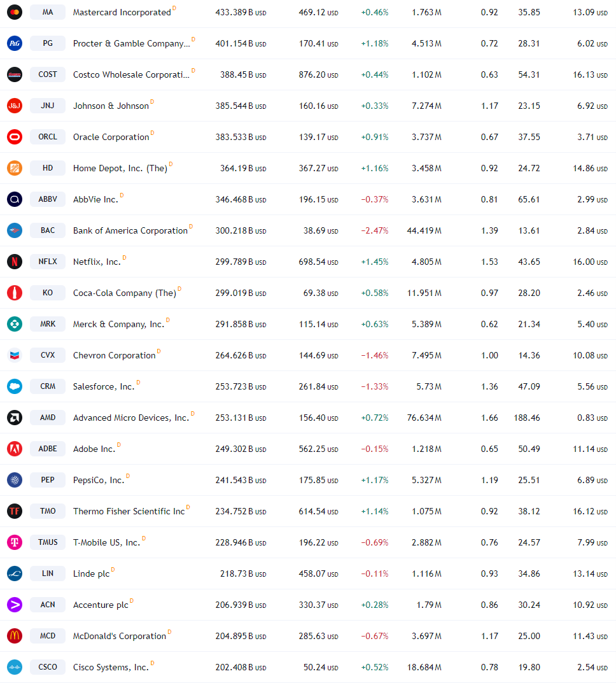Click the Cisco logo icon
Screen dimensions: 616x683
click(15, 667)
